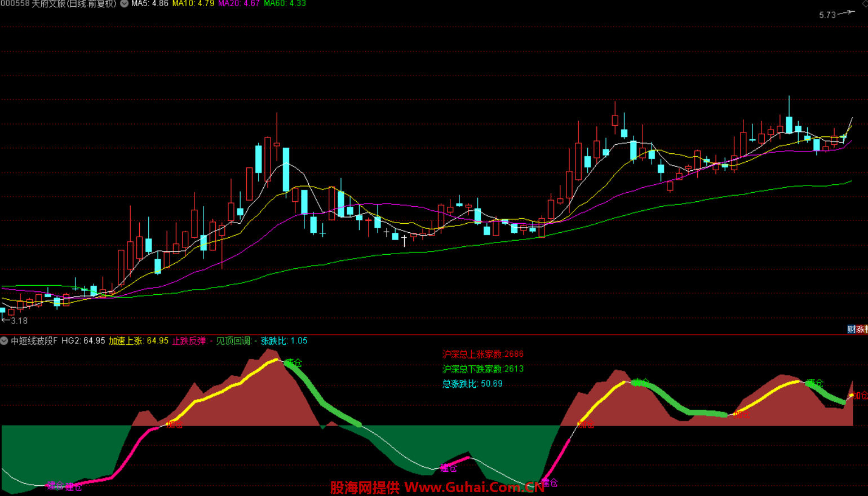
Task: Click the cyan 涨跌比 1.05 label
Action: (x=284, y=341)
